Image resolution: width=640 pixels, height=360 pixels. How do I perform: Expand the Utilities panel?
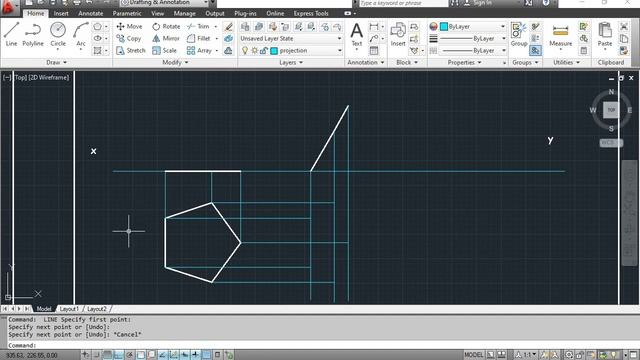tap(566, 62)
